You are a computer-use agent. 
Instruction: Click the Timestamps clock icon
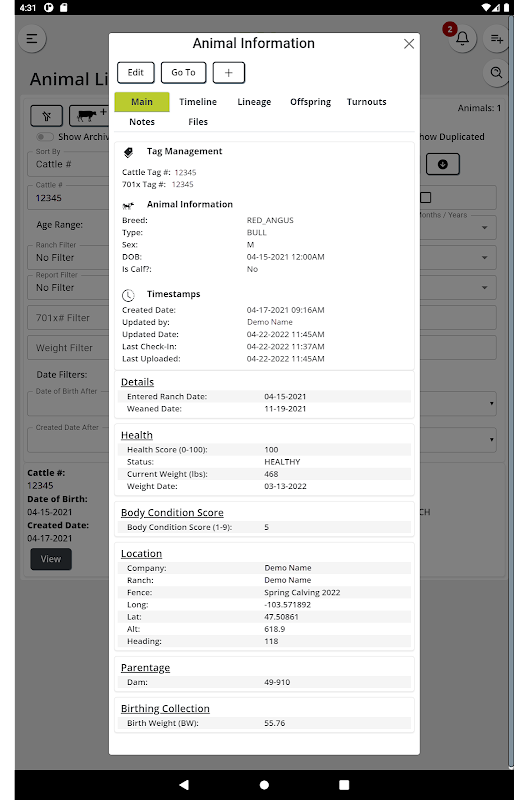[x=128, y=295]
